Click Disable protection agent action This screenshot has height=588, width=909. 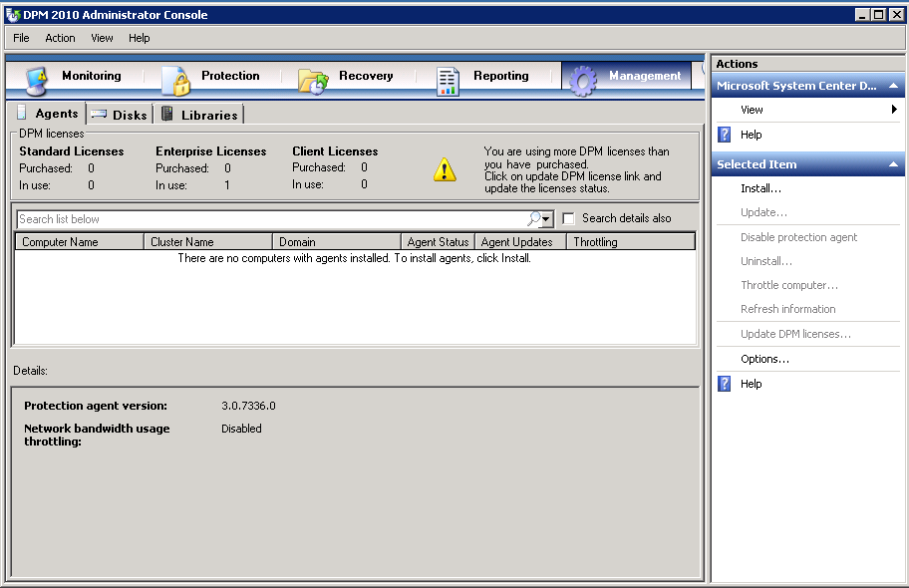pos(798,237)
